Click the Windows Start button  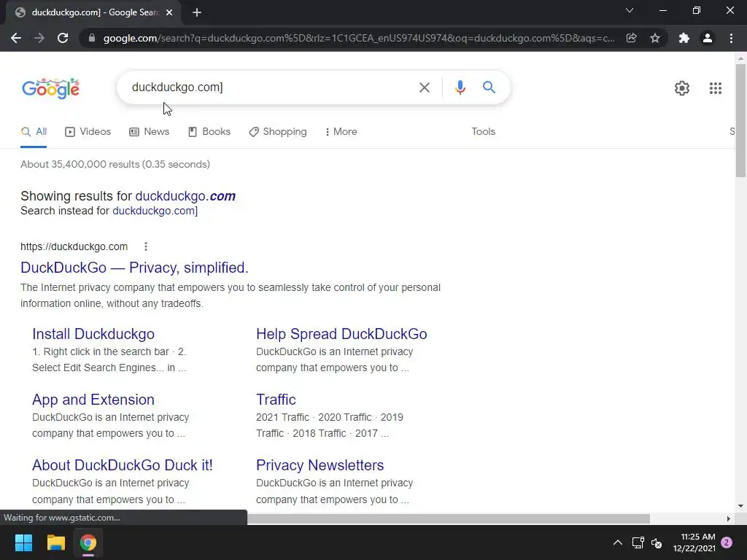click(23, 542)
